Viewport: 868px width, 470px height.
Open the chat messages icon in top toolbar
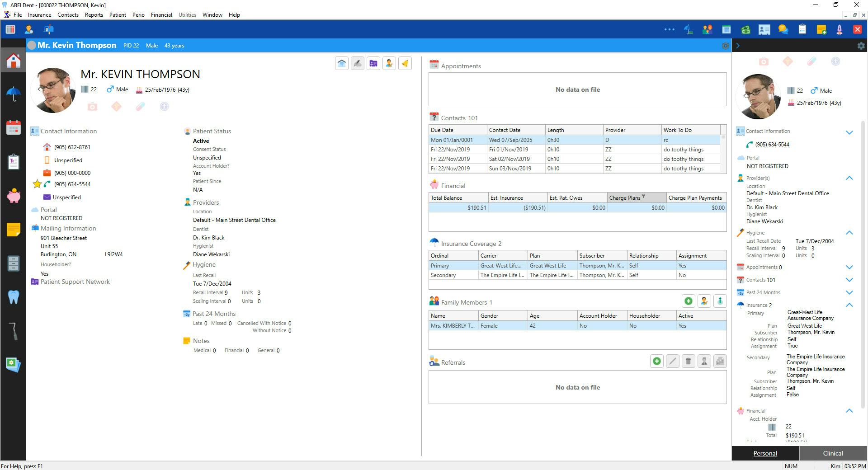tap(783, 29)
